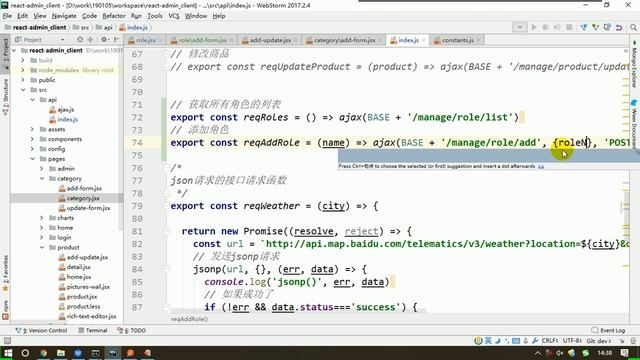
Task: Click the VCS Commit changes icon
Action: coord(596,27)
